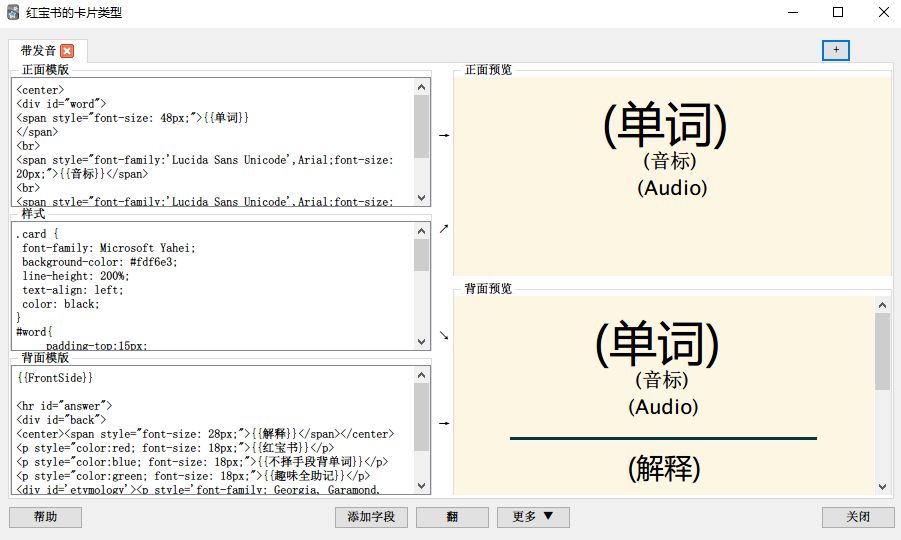Click scroll-up arrow in 背面预览 pane
This screenshot has width=901, height=540.
[x=882, y=305]
